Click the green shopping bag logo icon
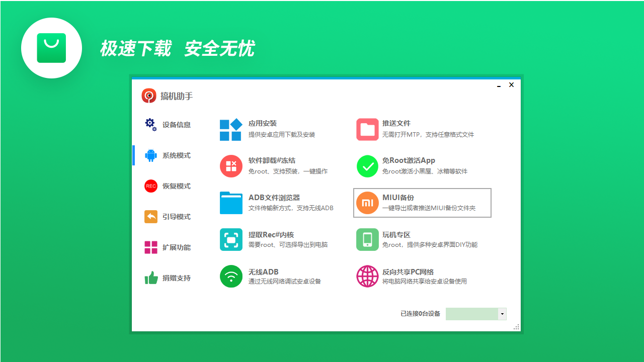 tap(51, 48)
